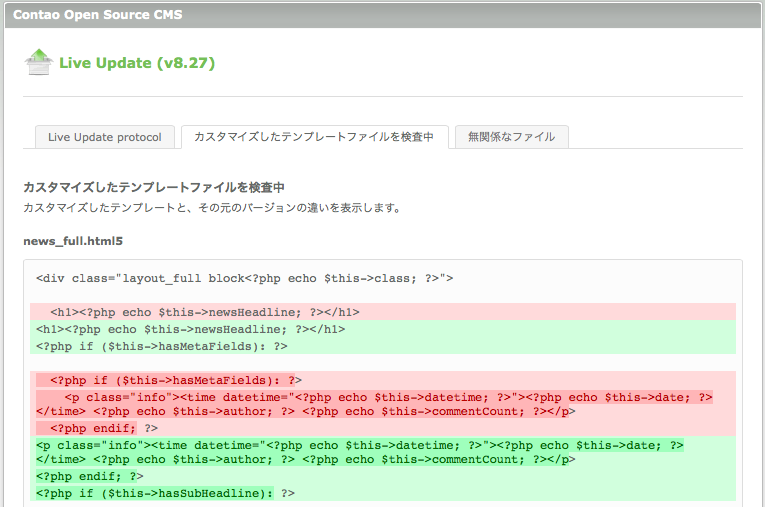Click the red p class="info" line
Viewport: 765px width, 507px height.
click(x=383, y=404)
